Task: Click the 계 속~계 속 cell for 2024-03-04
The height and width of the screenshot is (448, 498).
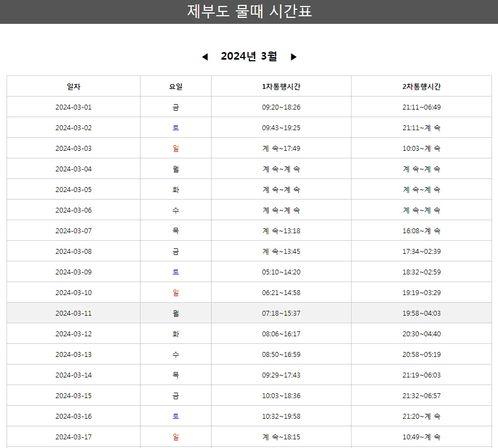Action: tap(281, 168)
